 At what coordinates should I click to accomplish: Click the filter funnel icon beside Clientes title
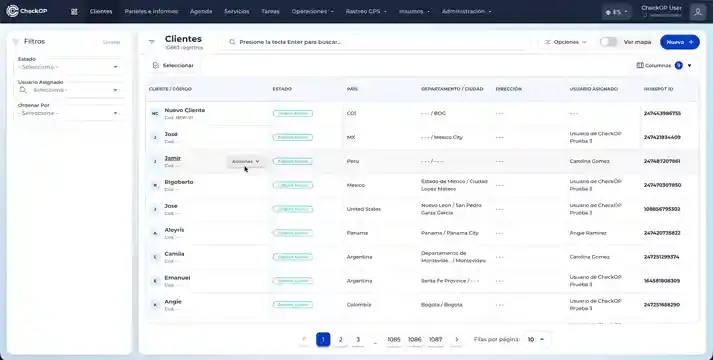pyautogui.click(x=151, y=42)
